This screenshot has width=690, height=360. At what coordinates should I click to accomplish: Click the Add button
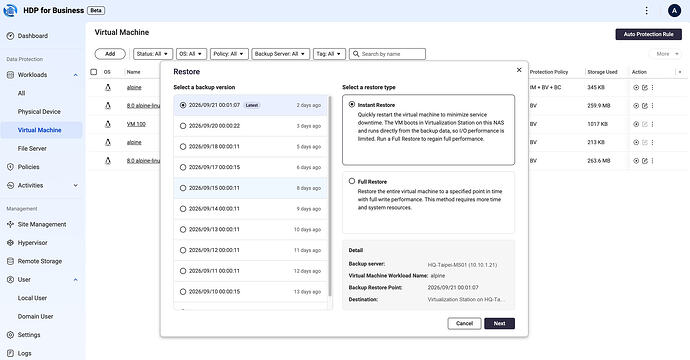coord(110,54)
